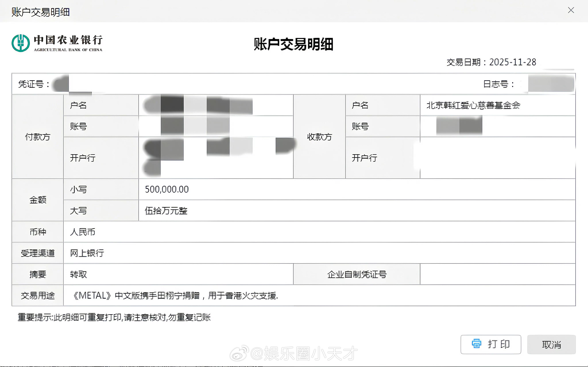Click the printer icon in 打印 button
Screen dimensions: 588x367
[x=476, y=344]
